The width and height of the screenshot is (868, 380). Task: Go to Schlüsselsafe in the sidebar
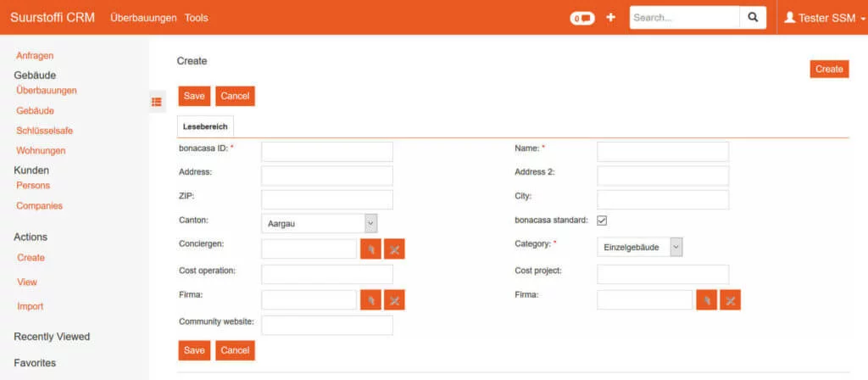click(44, 131)
